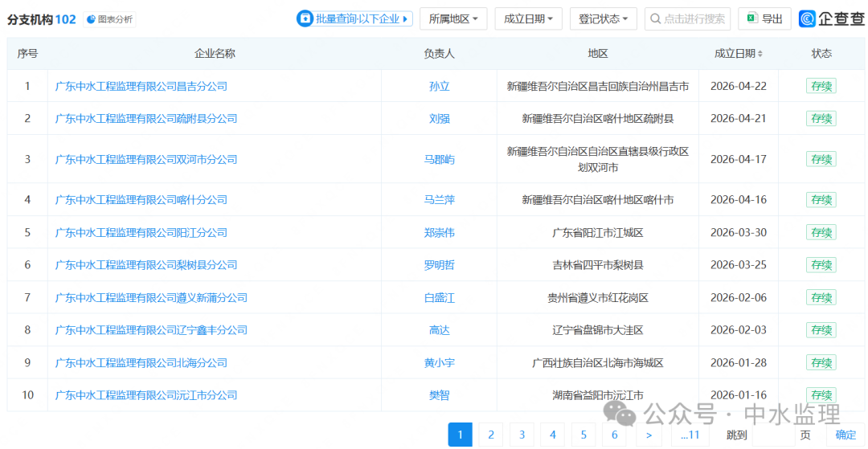
Task: Expand the 登记状态 status dropdown
Action: tap(604, 18)
